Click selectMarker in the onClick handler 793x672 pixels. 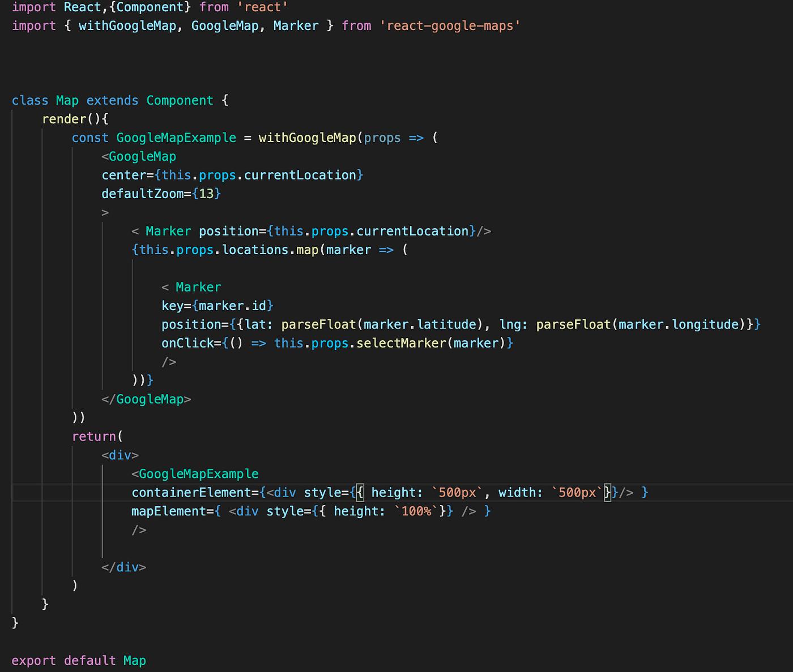(x=401, y=344)
